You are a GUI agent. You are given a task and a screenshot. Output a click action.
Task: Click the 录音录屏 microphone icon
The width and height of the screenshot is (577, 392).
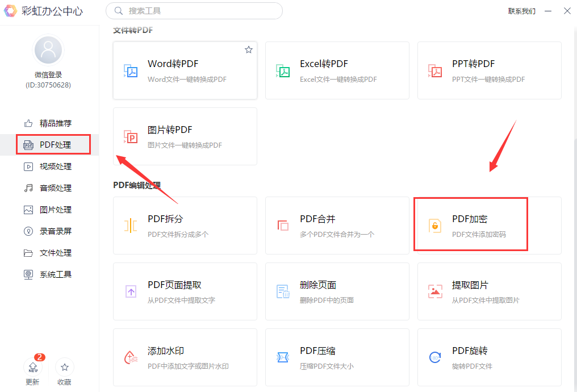tap(28, 232)
